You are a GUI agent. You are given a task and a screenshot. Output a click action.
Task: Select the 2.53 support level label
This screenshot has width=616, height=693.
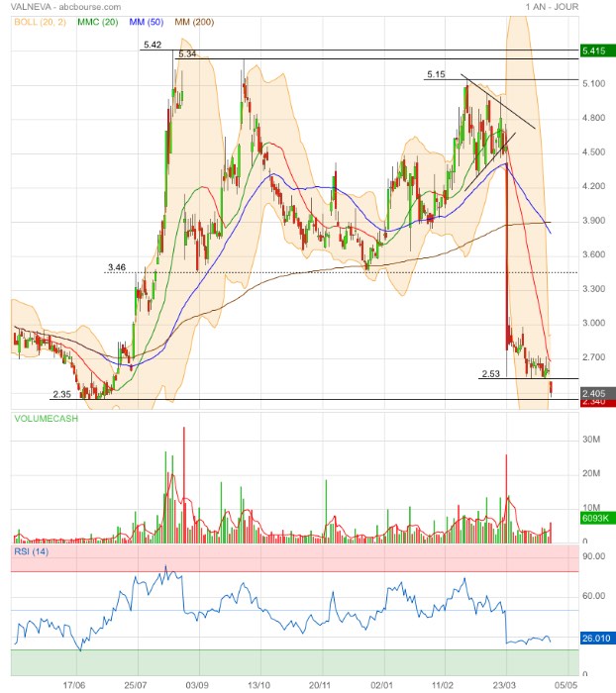(x=490, y=374)
